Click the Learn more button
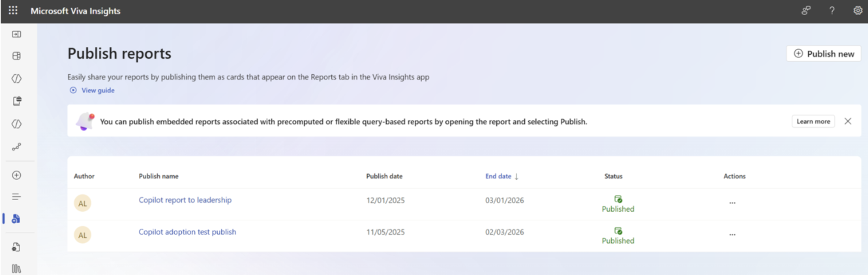The width and height of the screenshot is (868, 275). (x=813, y=121)
